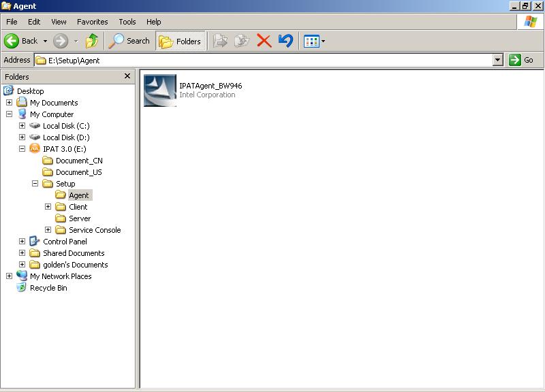The width and height of the screenshot is (545, 392).
Task: Expand the Local Disk (C:) node
Action: tap(22, 126)
